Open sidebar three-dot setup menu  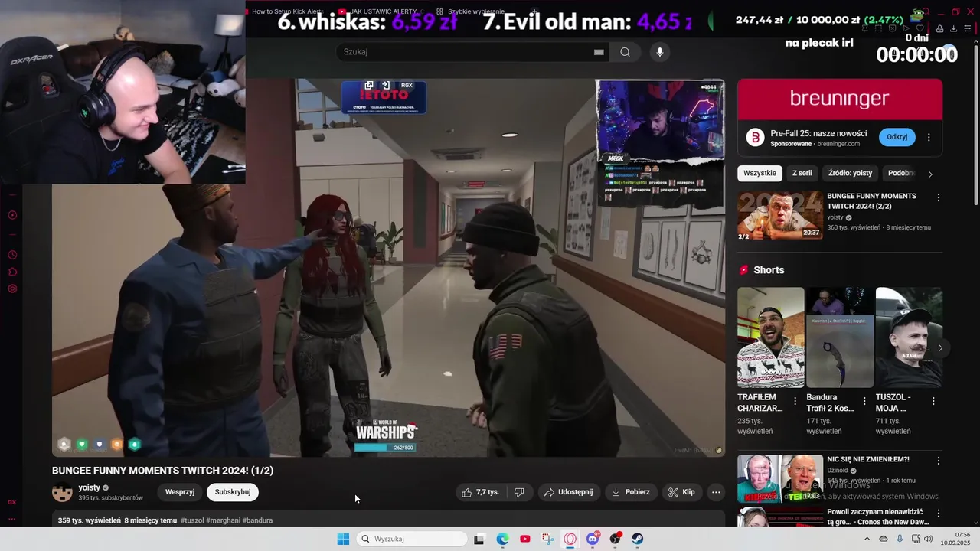[x=12, y=519]
